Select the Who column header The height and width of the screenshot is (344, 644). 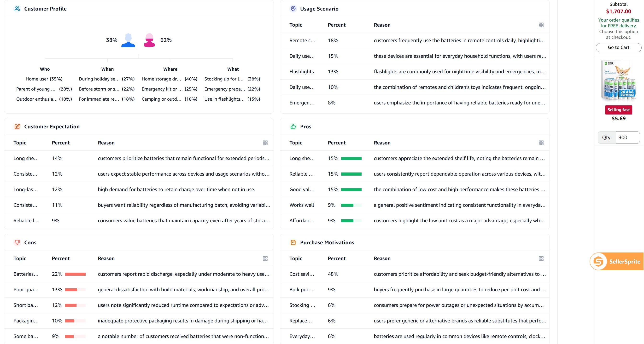click(x=45, y=69)
